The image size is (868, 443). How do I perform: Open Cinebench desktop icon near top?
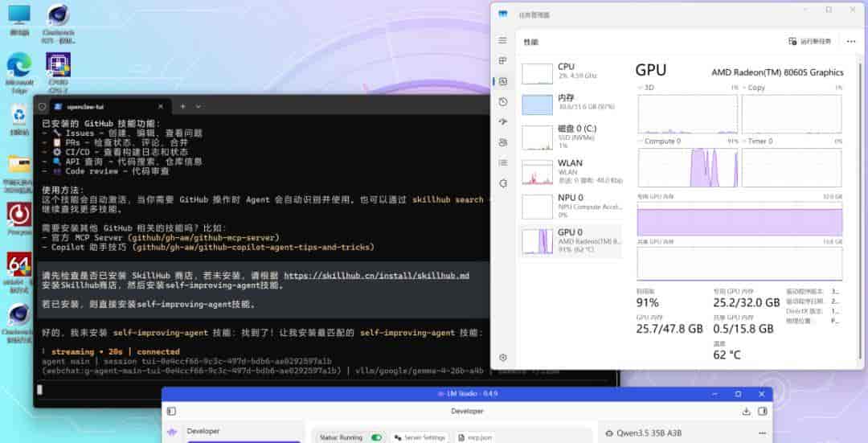58,23
